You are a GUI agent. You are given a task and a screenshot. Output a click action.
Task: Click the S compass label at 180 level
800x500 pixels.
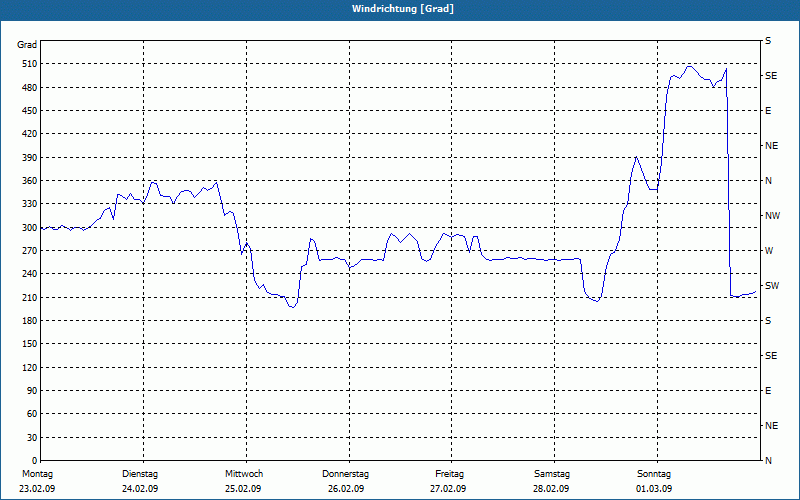(x=768, y=320)
